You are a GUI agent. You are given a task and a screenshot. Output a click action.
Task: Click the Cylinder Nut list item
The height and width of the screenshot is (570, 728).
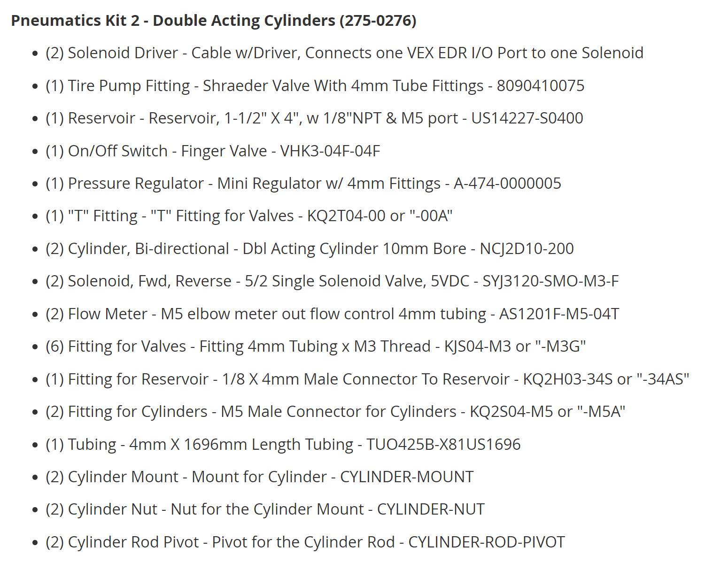coord(264,509)
